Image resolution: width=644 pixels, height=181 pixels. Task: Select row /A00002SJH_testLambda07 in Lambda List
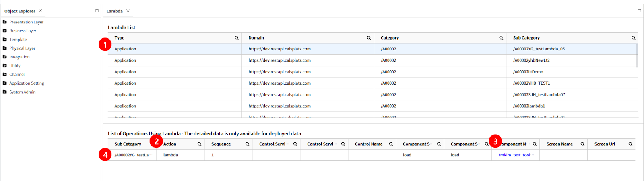pos(373,95)
